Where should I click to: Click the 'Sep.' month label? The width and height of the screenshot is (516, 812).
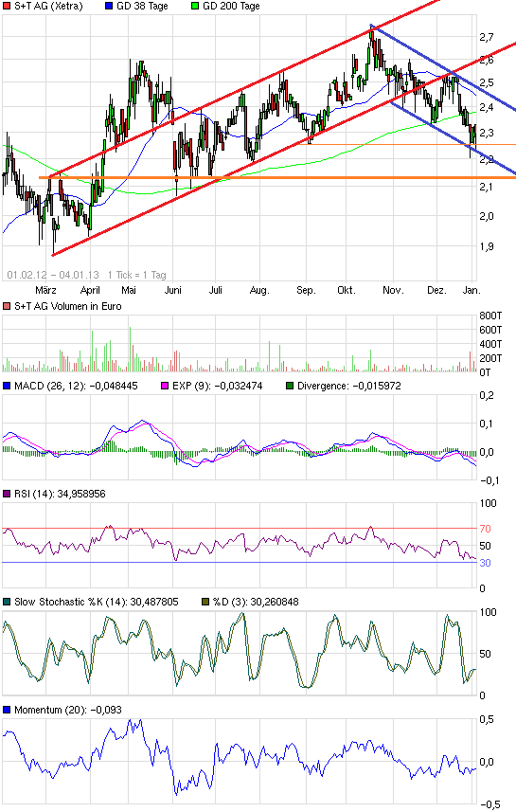306,291
